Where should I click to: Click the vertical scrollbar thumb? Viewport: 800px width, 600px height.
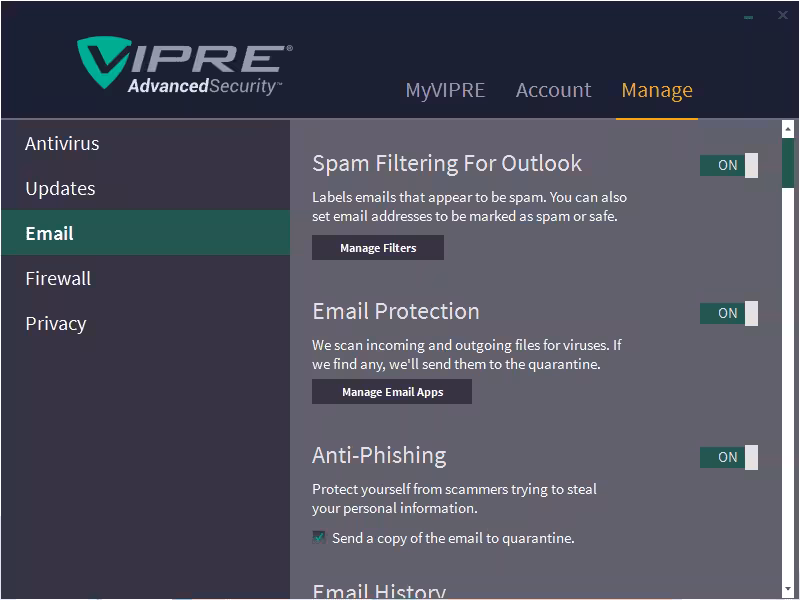[x=788, y=163]
